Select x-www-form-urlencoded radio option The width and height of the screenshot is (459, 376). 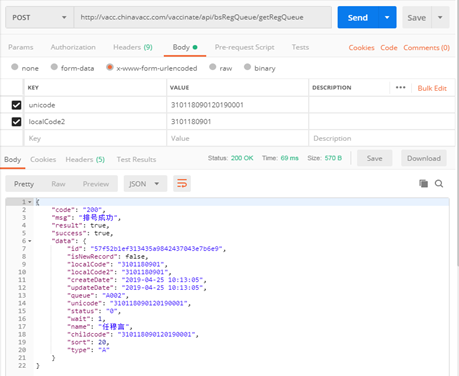pos(110,67)
